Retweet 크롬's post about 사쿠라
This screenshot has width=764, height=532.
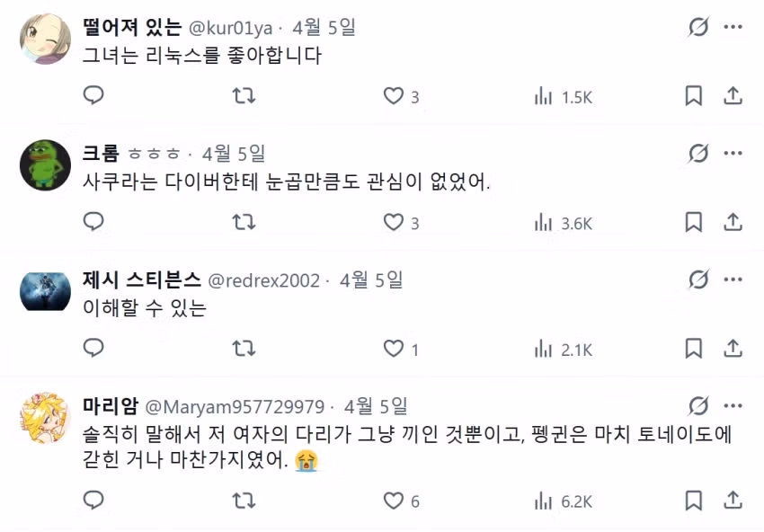click(x=244, y=220)
